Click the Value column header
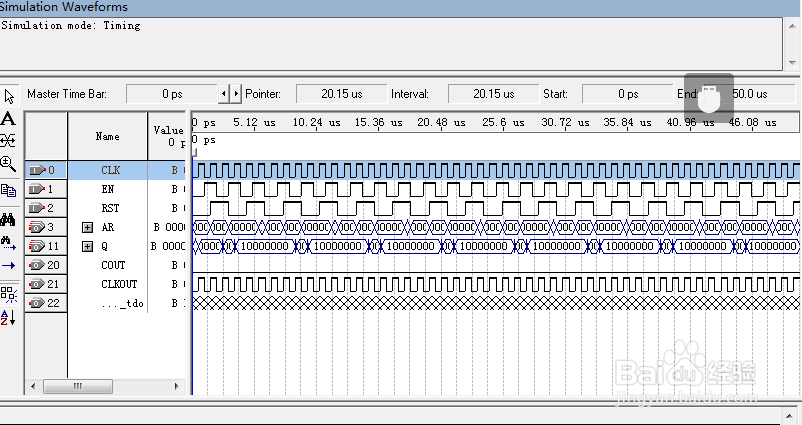 point(168,136)
